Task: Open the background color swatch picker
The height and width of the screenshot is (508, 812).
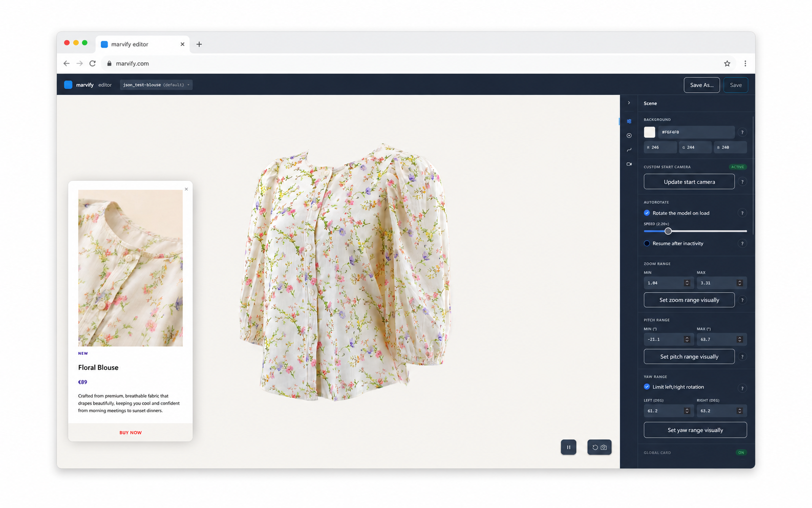Action: pyautogui.click(x=649, y=132)
